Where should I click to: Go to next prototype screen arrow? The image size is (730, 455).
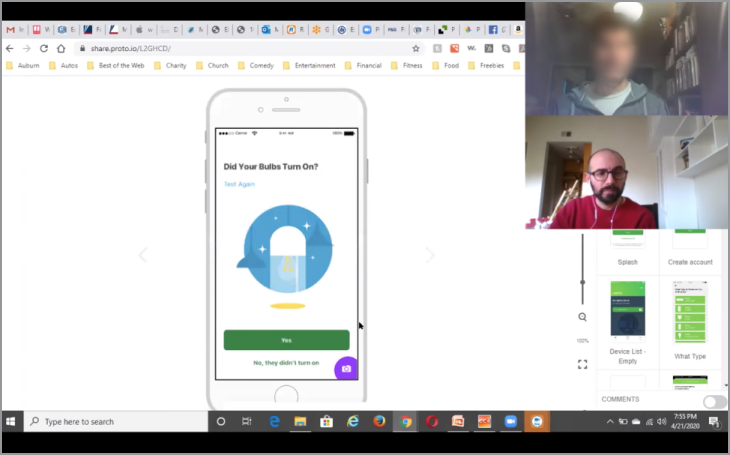(430, 255)
